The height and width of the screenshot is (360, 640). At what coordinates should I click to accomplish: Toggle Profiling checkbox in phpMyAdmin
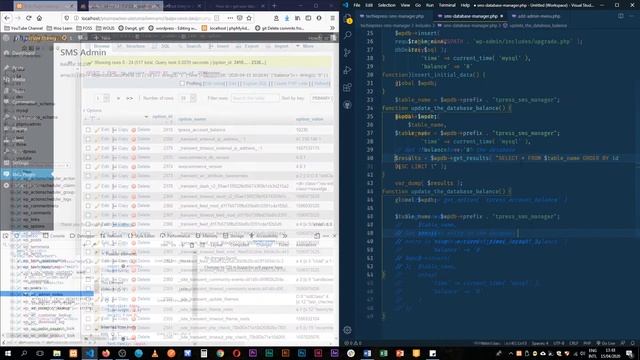pyautogui.click(x=182, y=83)
